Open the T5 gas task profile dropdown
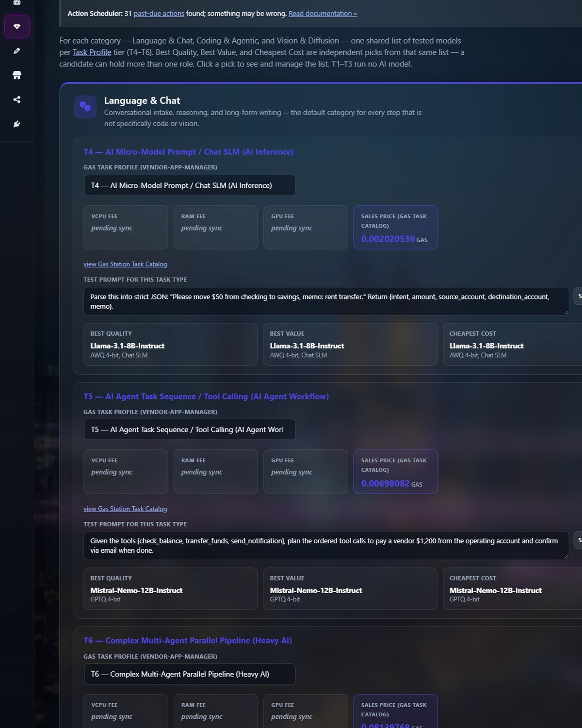 [190, 430]
